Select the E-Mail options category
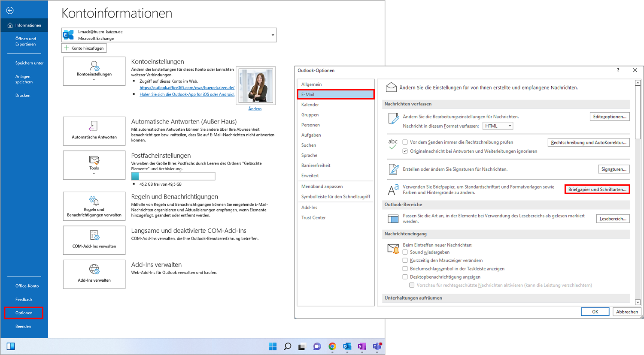Image resolution: width=644 pixels, height=355 pixels. pos(336,94)
